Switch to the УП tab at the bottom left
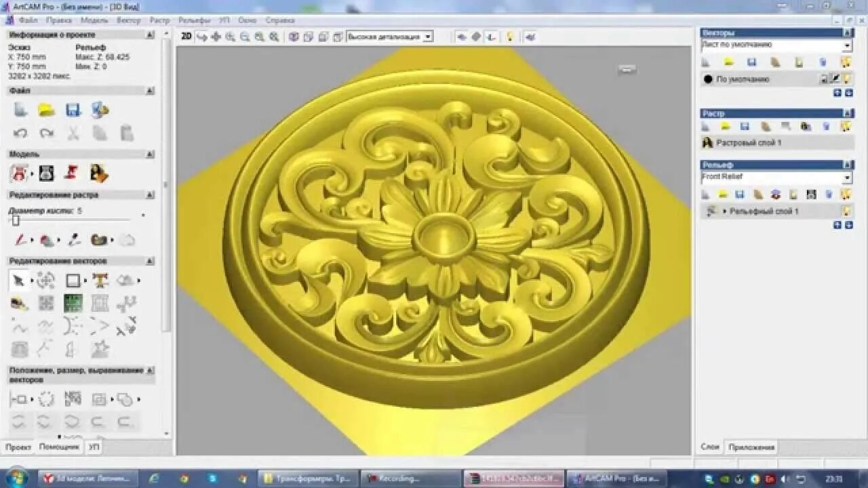Screen dimensions: 868x488 coord(94,447)
